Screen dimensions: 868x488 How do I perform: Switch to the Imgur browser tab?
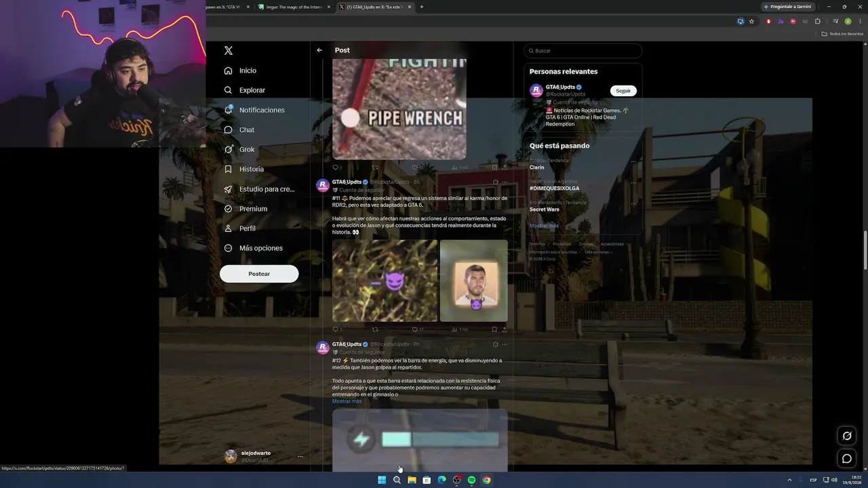295,7
